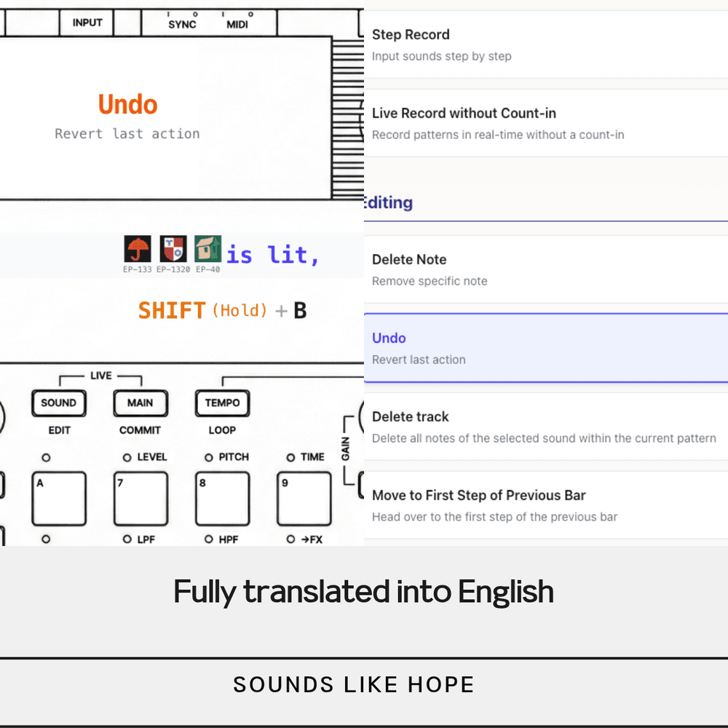728x728 pixels.
Task: Click the EP-133 umbrella icon
Action: [138, 249]
